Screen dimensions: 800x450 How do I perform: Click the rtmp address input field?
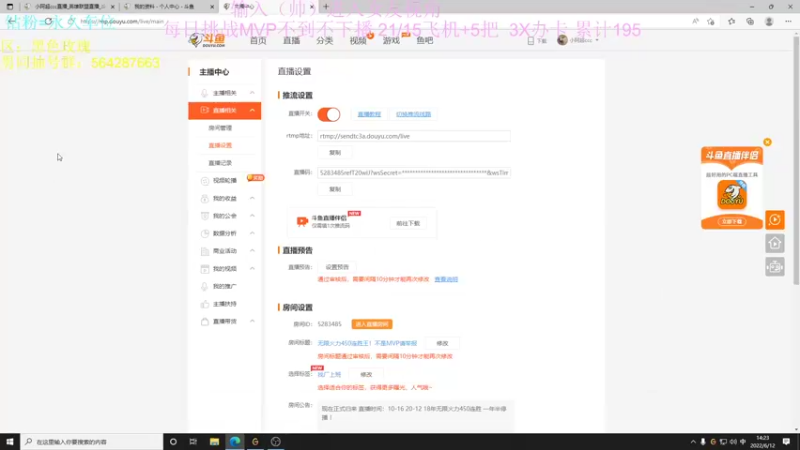[414, 136]
